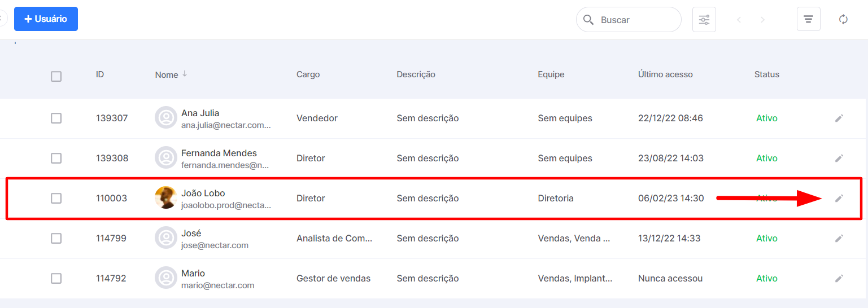This screenshot has width=868, height=308.
Task: Go to next page chevron
Action: [762, 20]
